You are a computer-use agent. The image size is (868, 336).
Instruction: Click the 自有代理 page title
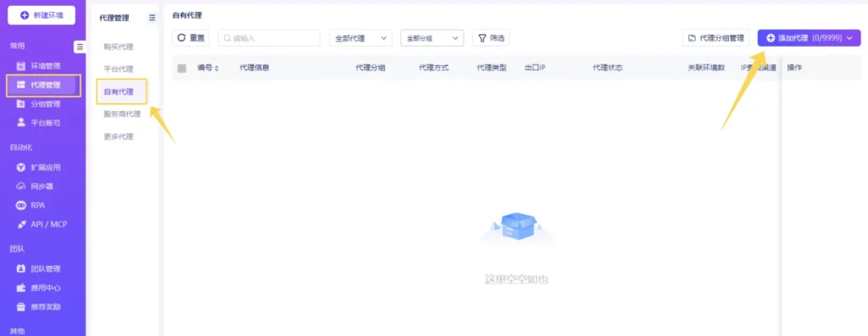[187, 15]
